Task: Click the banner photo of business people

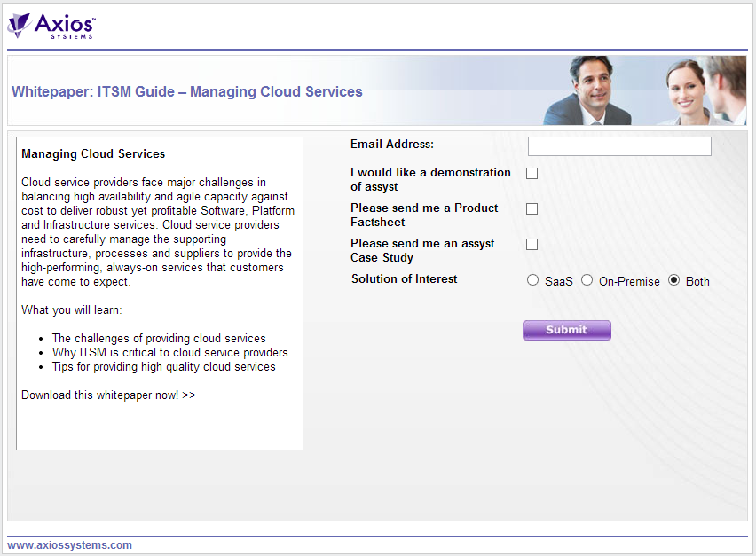Action: tap(644, 90)
